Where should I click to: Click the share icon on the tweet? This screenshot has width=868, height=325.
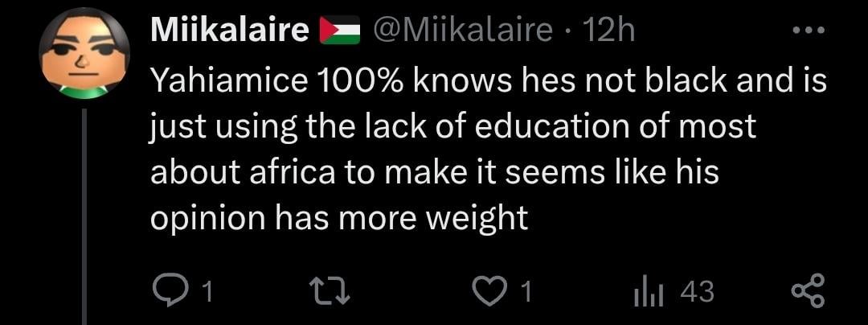click(x=806, y=290)
